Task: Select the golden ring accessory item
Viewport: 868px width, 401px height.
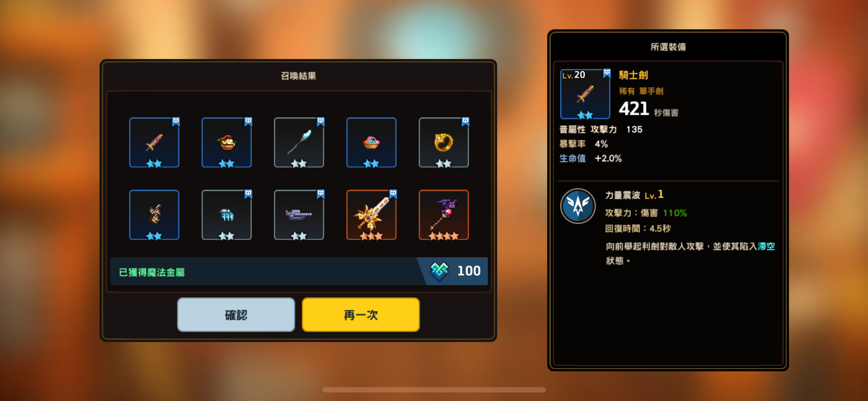Action: (x=444, y=142)
